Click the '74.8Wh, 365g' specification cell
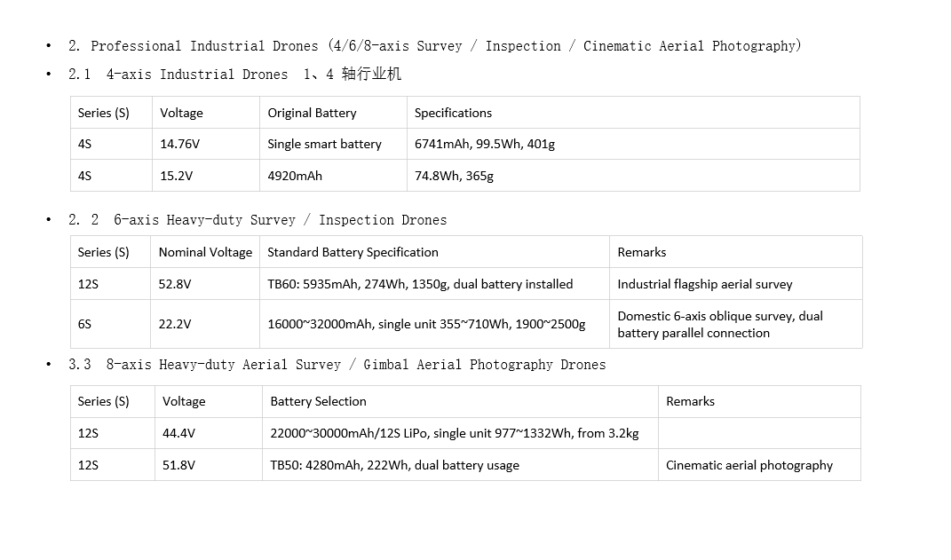 (633, 176)
